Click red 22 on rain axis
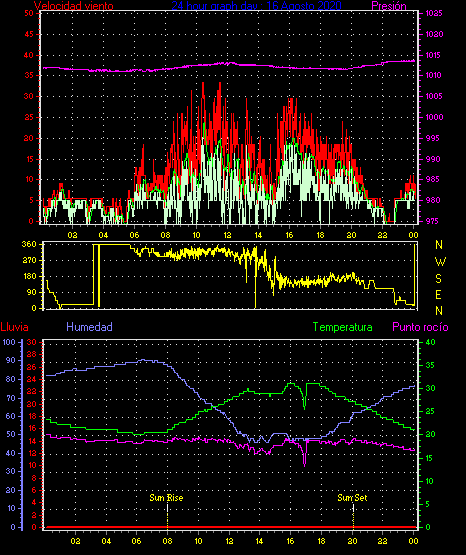Screen dimensions: 466x555 coord(32,391)
